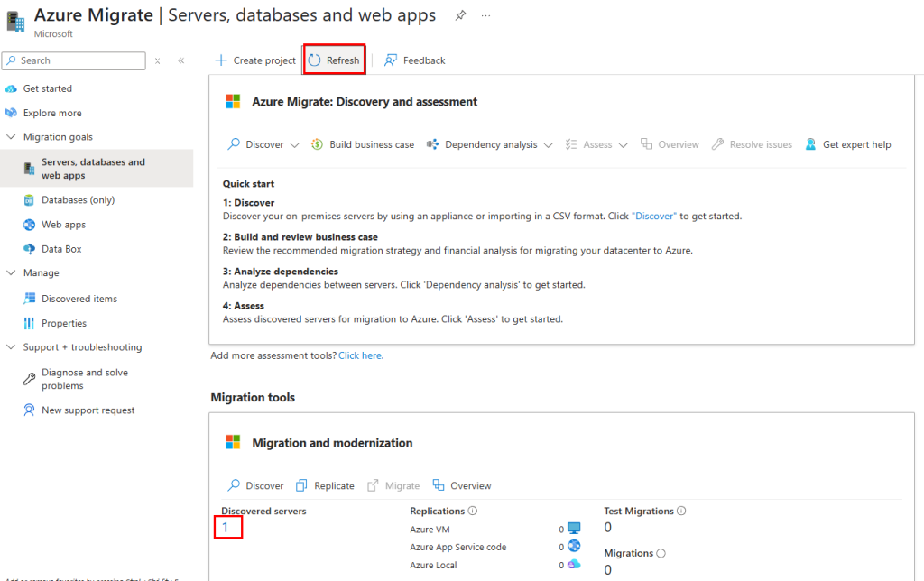Click the Dependency analysis nodes icon
Viewport: 924px width, 581px height.
432,144
